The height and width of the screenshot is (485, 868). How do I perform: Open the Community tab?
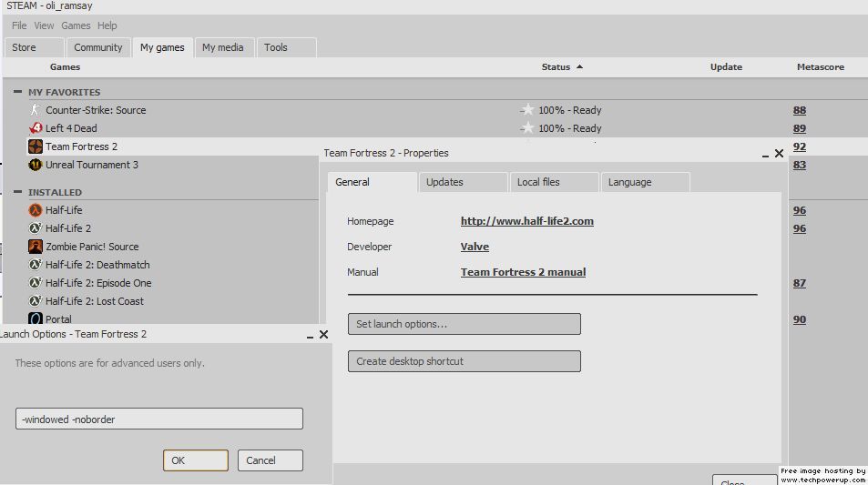pos(98,47)
